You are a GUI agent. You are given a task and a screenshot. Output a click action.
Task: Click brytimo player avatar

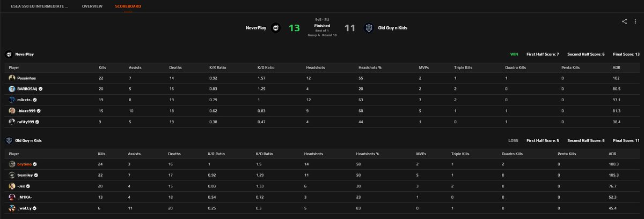click(12, 164)
